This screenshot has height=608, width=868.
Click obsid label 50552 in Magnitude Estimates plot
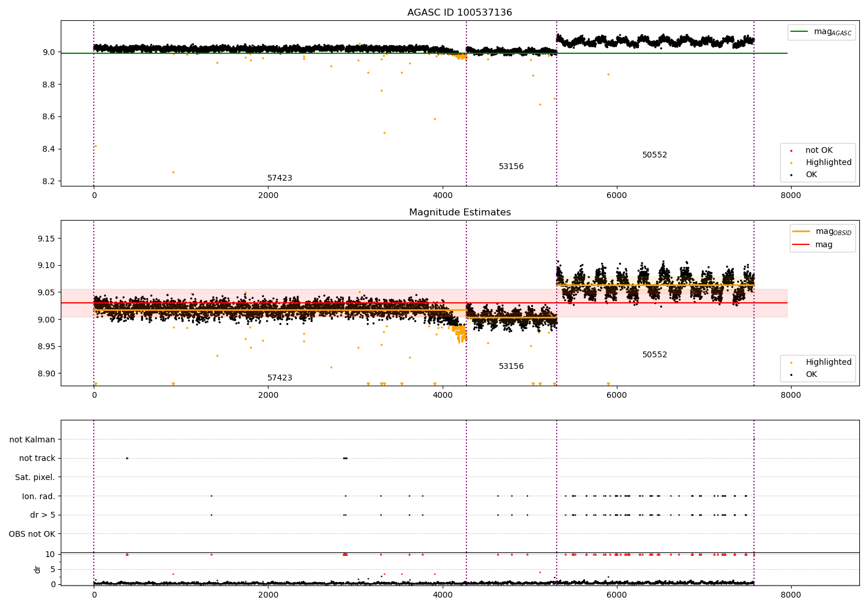tap(654, 355)
